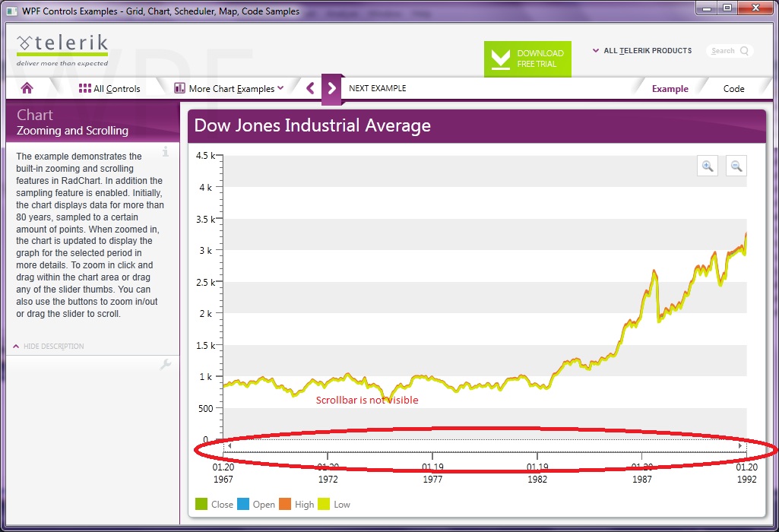Click the chart scrollbar left arrow
Image resolution: width=779 pixels, height=532 pixels.
tap(229, 445)
